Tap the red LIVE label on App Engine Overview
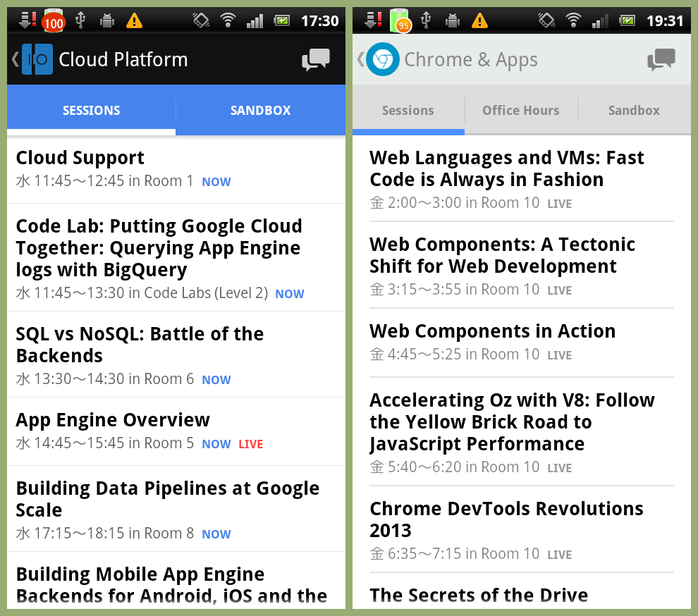 [250, 444]
